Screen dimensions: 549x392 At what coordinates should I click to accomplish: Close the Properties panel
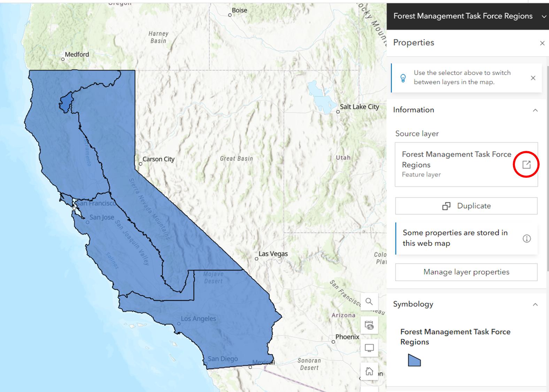click(x=542, y=43)
